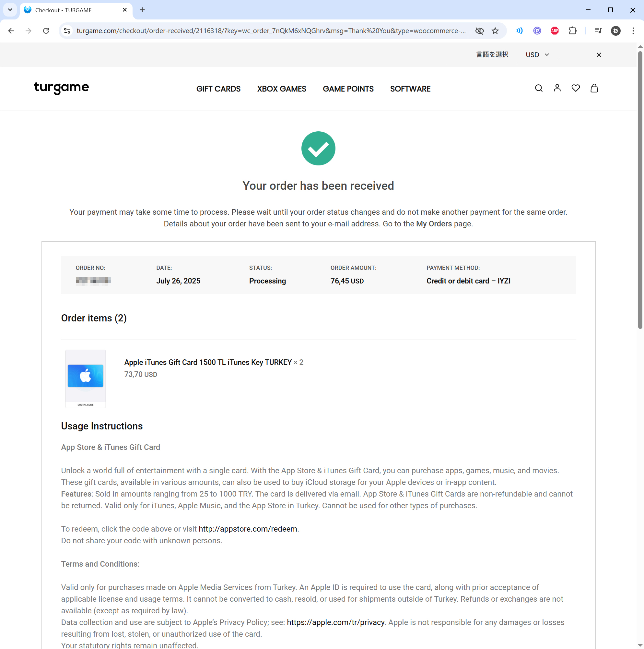The width and height of the screenshot is (644, 649).
Task: Click the address bar URL field
Action: [x=271, y=31]
